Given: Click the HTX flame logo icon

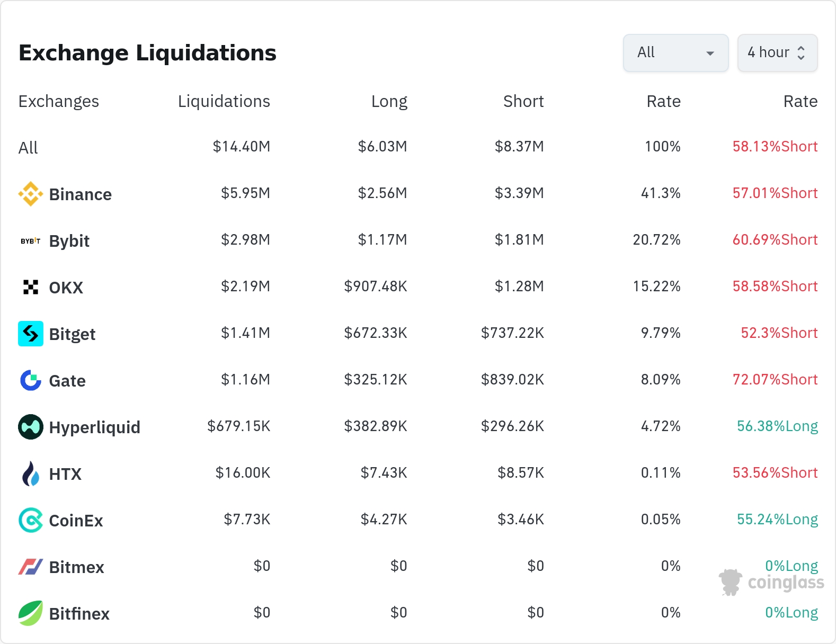Looking at the screenshot, I should (30, 473).
